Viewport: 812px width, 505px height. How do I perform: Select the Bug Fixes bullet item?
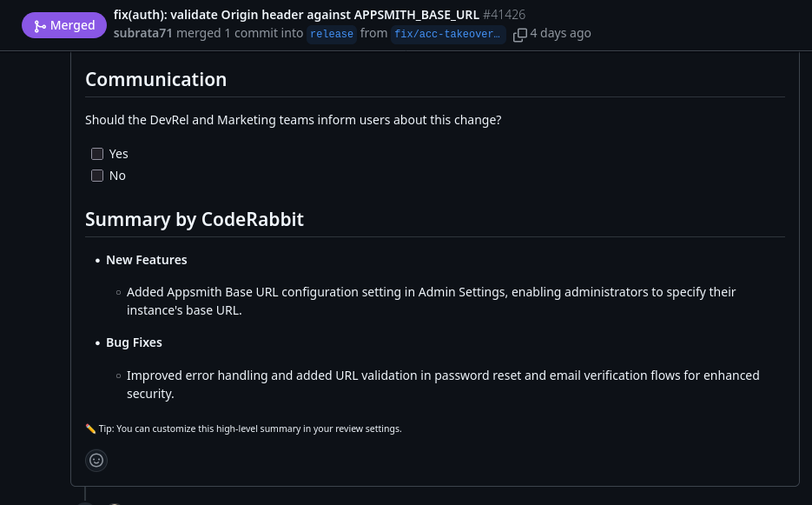point(134,342)
